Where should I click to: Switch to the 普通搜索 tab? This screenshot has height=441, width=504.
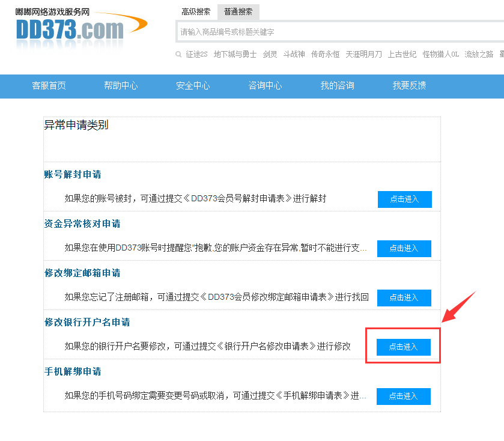pyautogui.click(x=238, y=12)
